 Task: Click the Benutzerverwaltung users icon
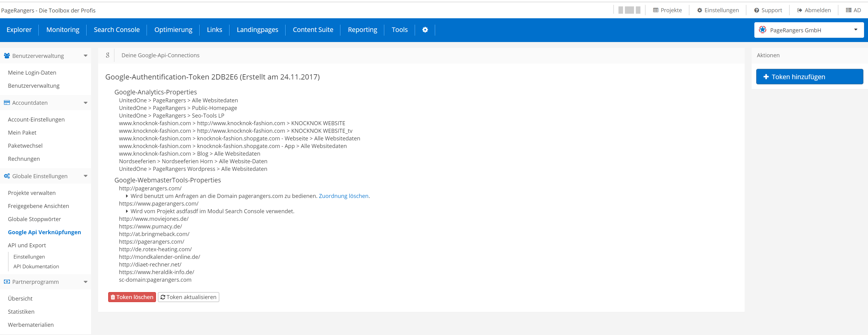click(7, 55)
